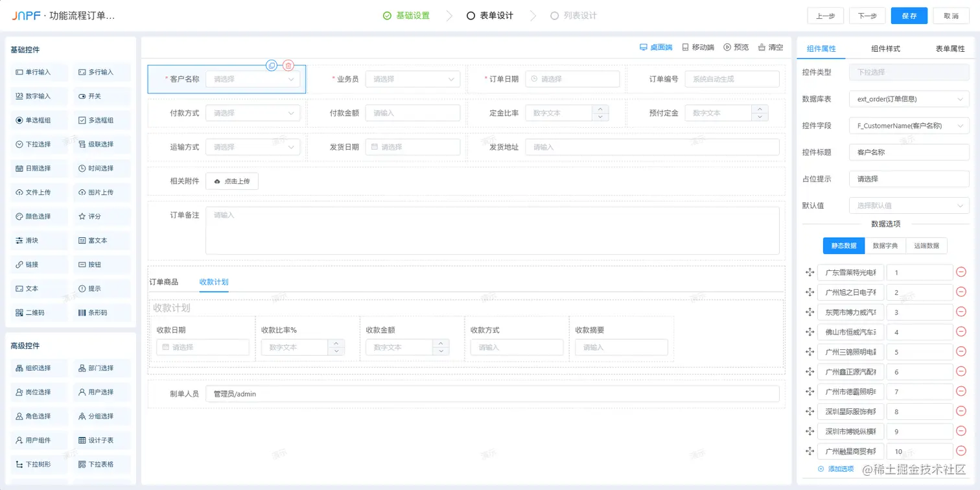Click the 点击上传 attachment upload button
The image size is (980, 490).
click(x=231, y=181)
